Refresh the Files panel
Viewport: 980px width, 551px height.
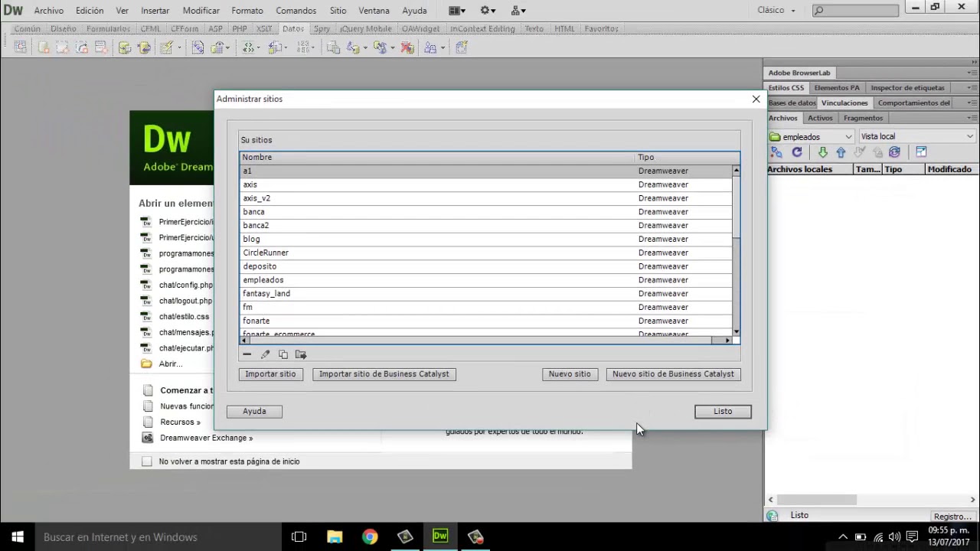797,152
